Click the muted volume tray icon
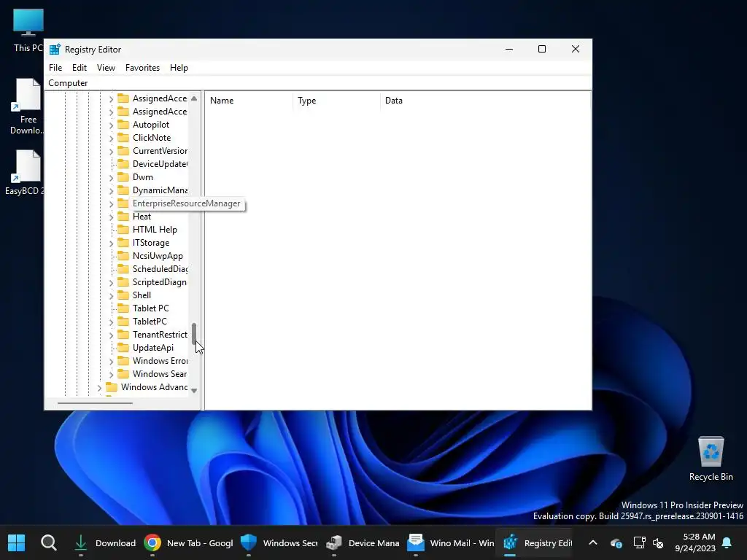The image size is (747, 560). pos(659,542)
